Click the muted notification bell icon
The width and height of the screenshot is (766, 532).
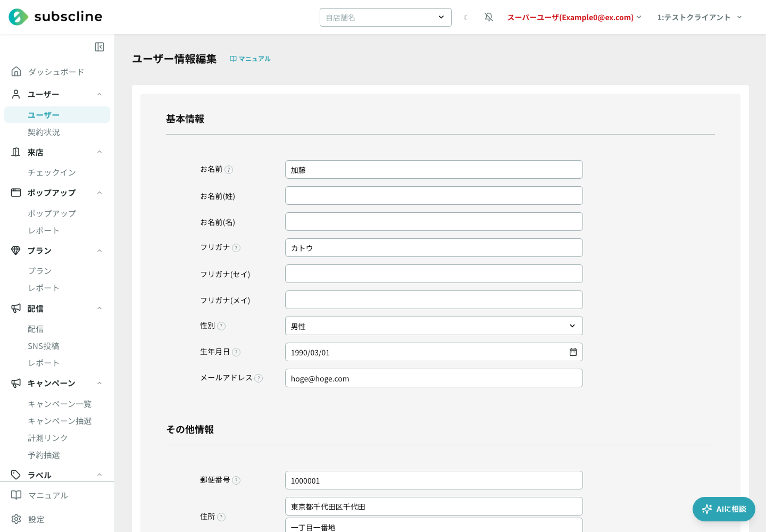(489, 18)
